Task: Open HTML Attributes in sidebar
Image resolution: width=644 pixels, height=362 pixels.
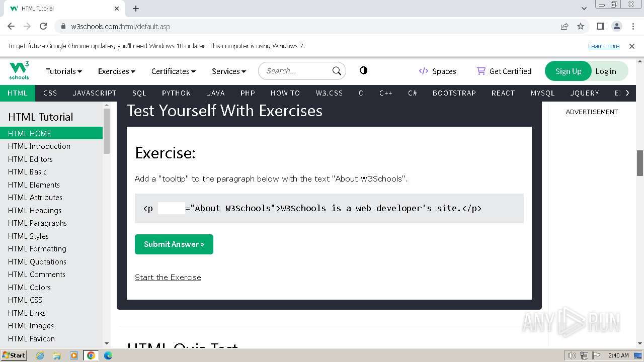Action: 51,198
